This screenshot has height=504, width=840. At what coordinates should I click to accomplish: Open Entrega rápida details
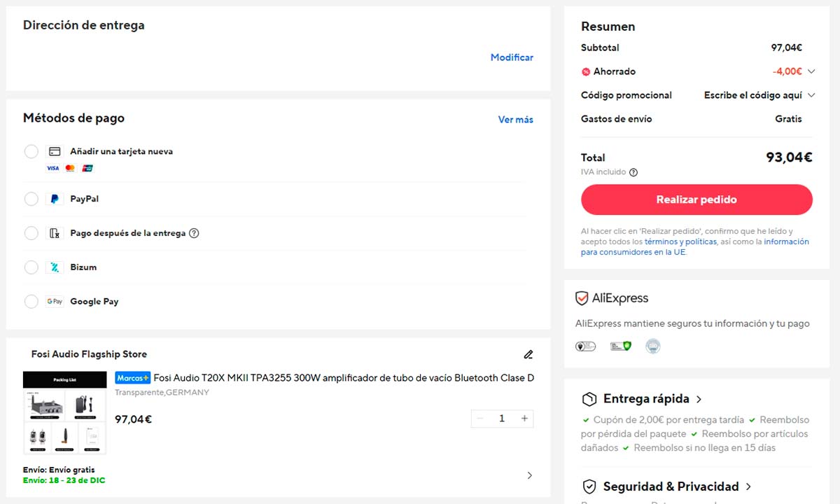(x=699, y=399)
